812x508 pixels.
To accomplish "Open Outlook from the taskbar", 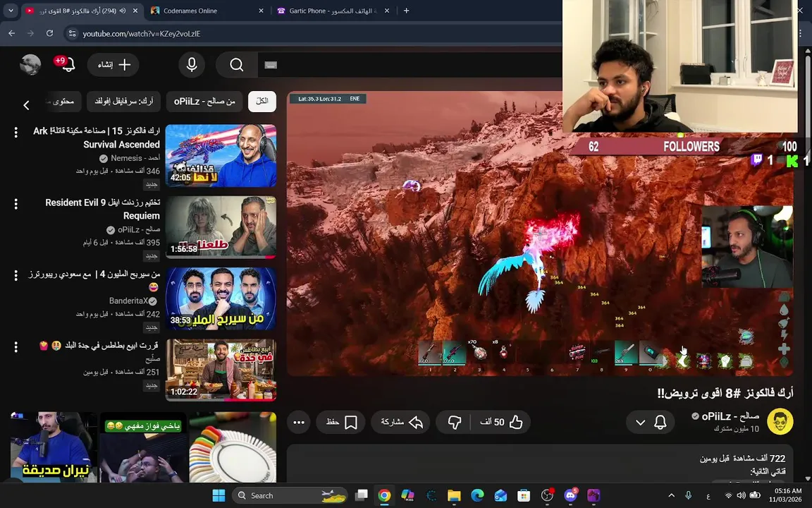I will click(x=500, y=495).
